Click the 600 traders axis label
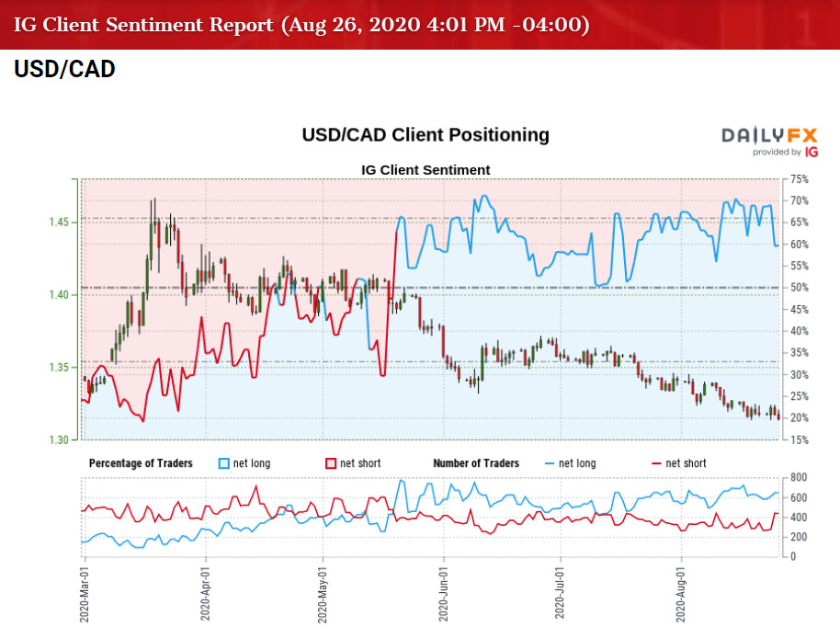 [799, 497]
